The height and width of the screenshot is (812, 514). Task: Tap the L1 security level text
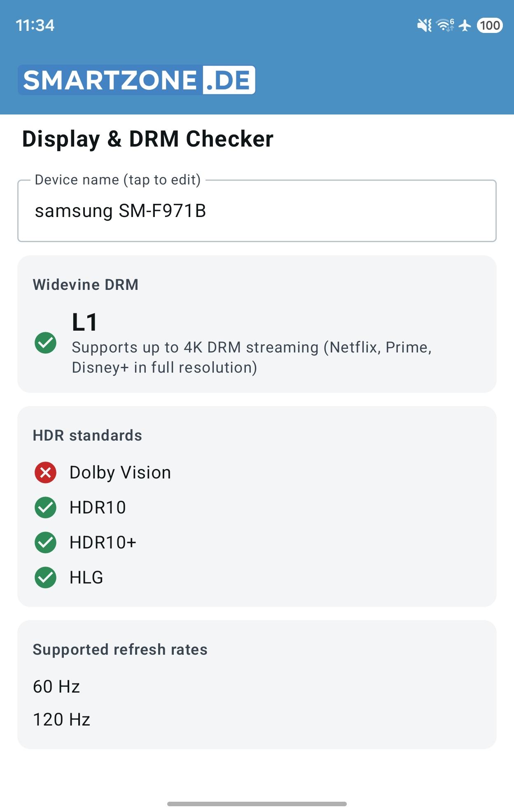pos(85,322)
